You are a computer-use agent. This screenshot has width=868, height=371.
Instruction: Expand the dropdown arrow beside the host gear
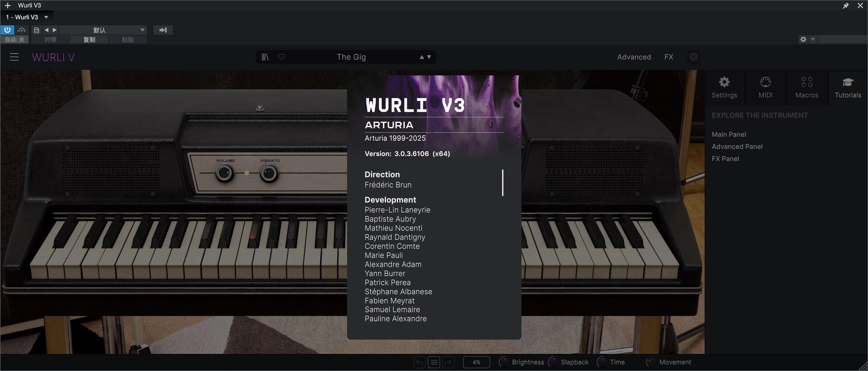pyautogui.click(x=813, y=39)
